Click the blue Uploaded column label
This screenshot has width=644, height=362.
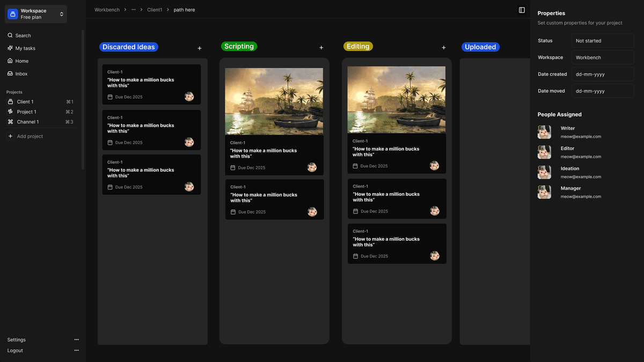pyautogui.click(x=480, y=47)
